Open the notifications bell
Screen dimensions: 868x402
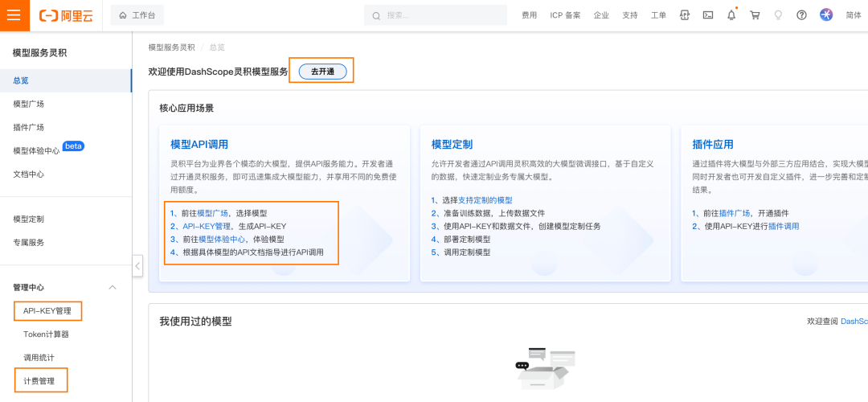pos(731,15)
